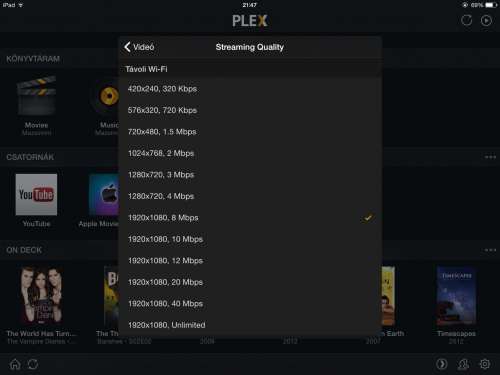Expand Csatornák section with three-dots
Screen dimensions: 500x375
490,157
